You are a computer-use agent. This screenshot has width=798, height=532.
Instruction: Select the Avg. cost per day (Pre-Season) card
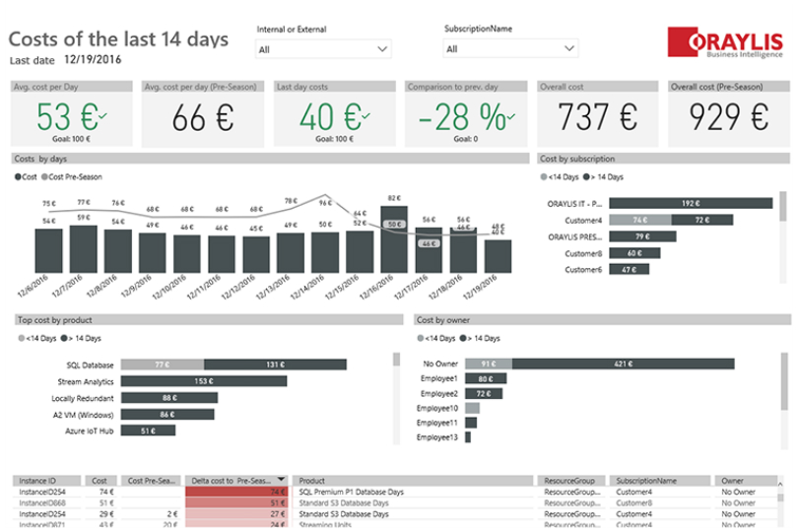point(203,114)
